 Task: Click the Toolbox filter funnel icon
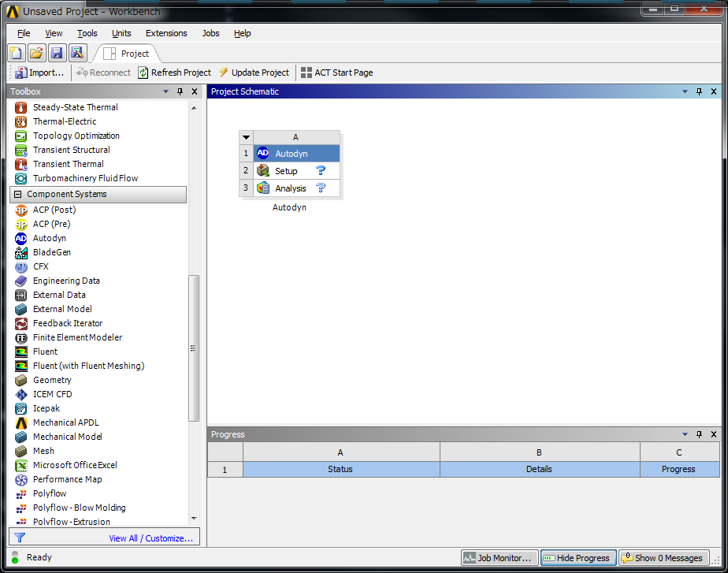(20, 538)
